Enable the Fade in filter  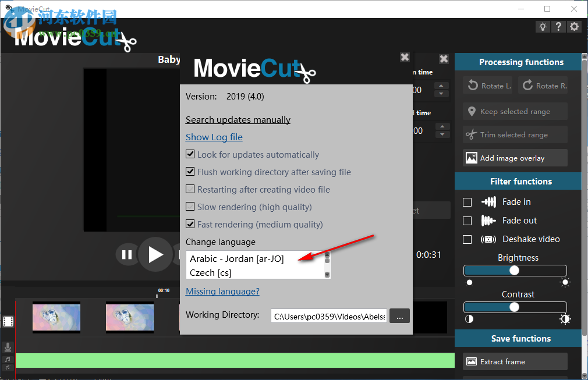click(467, 201)
